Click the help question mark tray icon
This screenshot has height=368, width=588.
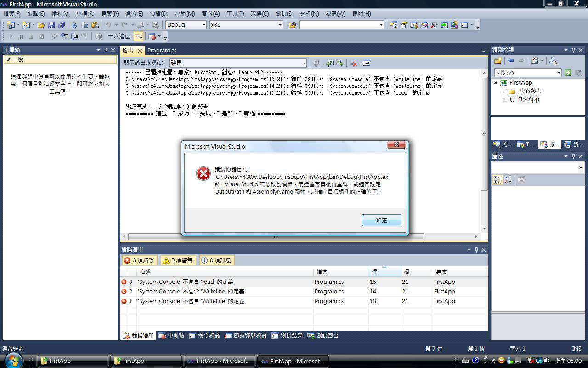(x=476, y=361)
